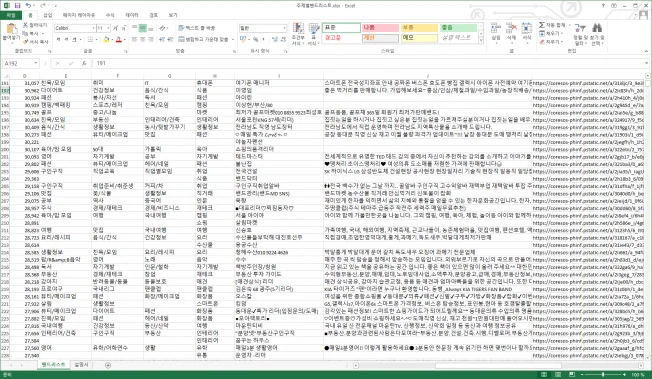Decrease font size with the smaller-A icon
Image resolution: width=652 pixels, height=379 pixels.
(x=123, y=28)
